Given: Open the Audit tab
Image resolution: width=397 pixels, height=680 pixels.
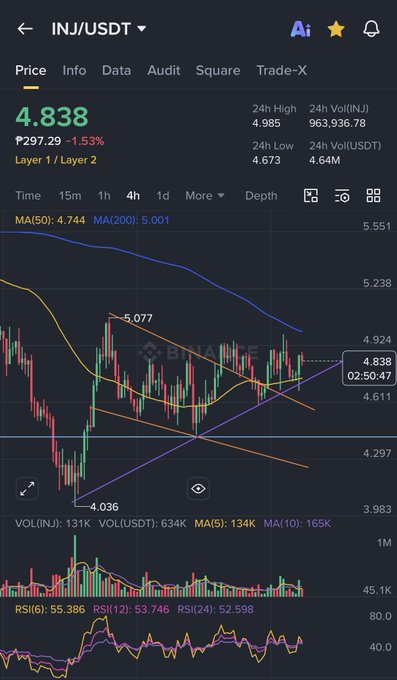Looking at the screenshot, I should pyautogui.click(x=164, y=70).
